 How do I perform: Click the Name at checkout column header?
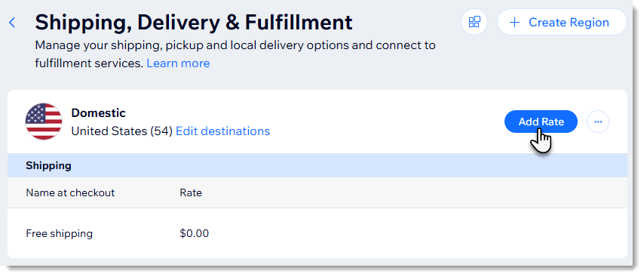pos(70,192)
